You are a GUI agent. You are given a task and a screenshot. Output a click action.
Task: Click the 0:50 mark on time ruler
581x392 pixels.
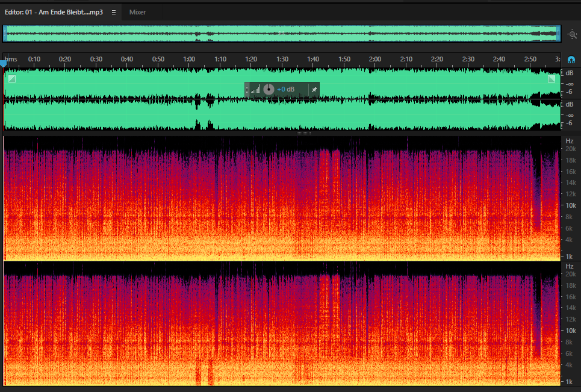coord(158,59)
